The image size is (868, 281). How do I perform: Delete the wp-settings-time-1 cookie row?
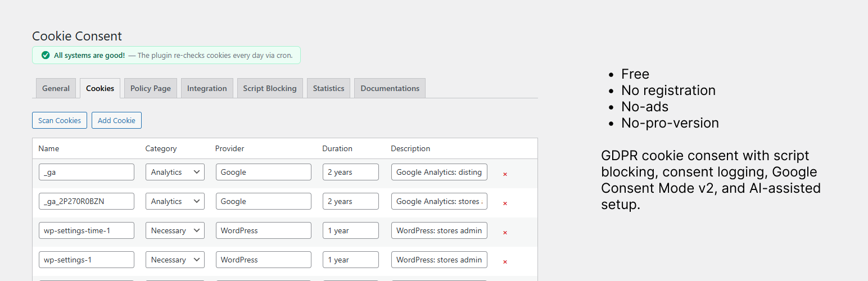click(x=505, y=233)
